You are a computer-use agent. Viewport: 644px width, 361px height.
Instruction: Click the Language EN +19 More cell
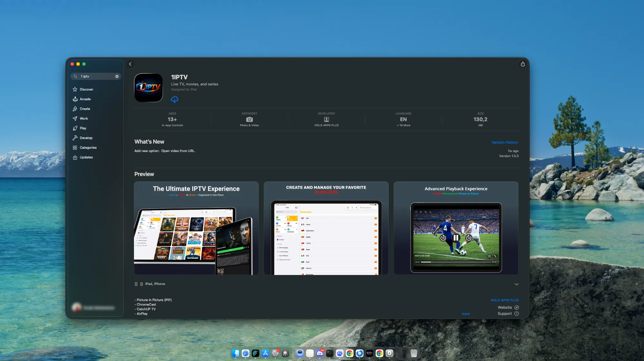click(x=403, y=119)
